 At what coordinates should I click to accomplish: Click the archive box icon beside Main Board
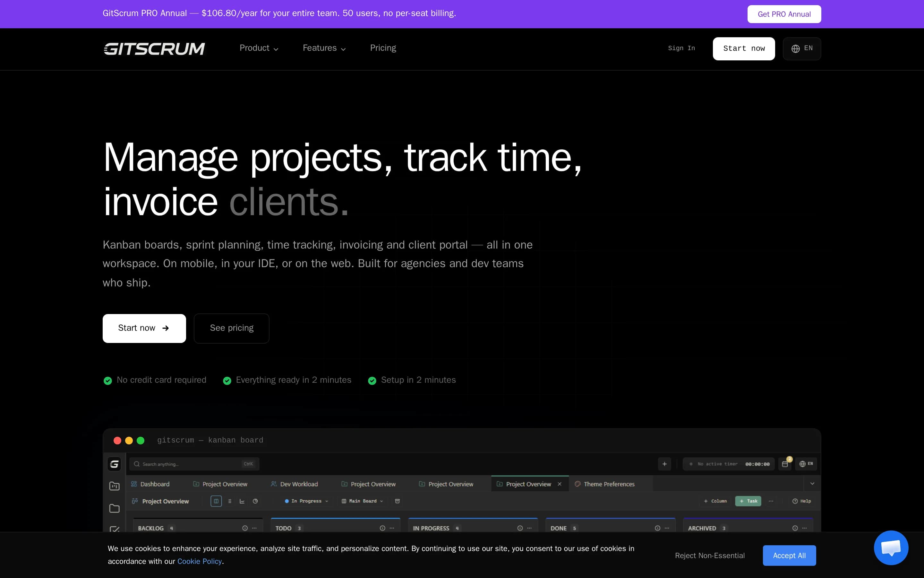point(397,501)
